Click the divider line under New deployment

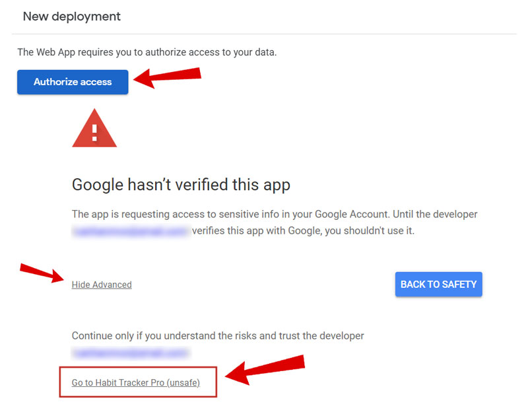(264, 34)
